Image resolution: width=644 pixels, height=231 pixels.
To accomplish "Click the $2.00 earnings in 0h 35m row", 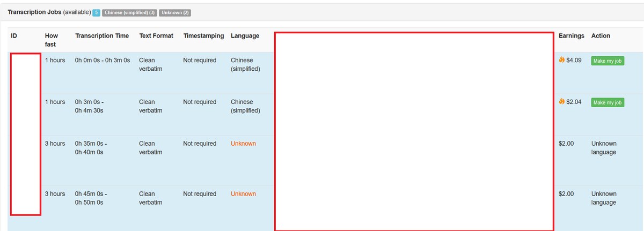I will click(x=566, y=144).
